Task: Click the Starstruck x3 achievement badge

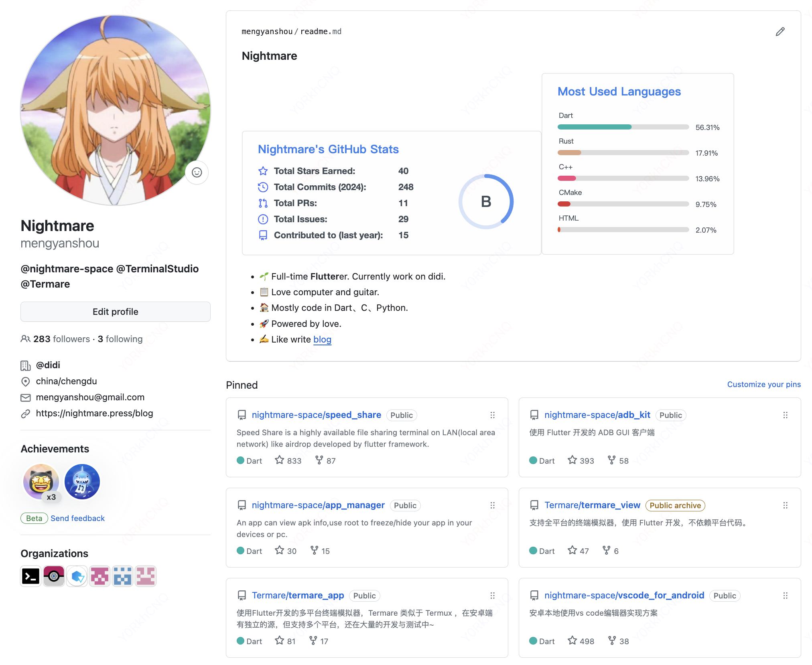Action: coord(41,482)
